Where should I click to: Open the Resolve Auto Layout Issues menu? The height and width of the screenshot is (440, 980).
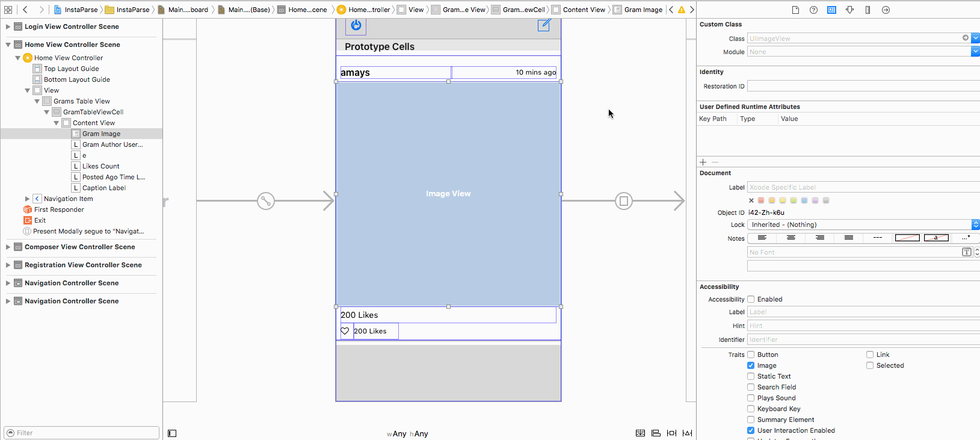pos(688,433)
